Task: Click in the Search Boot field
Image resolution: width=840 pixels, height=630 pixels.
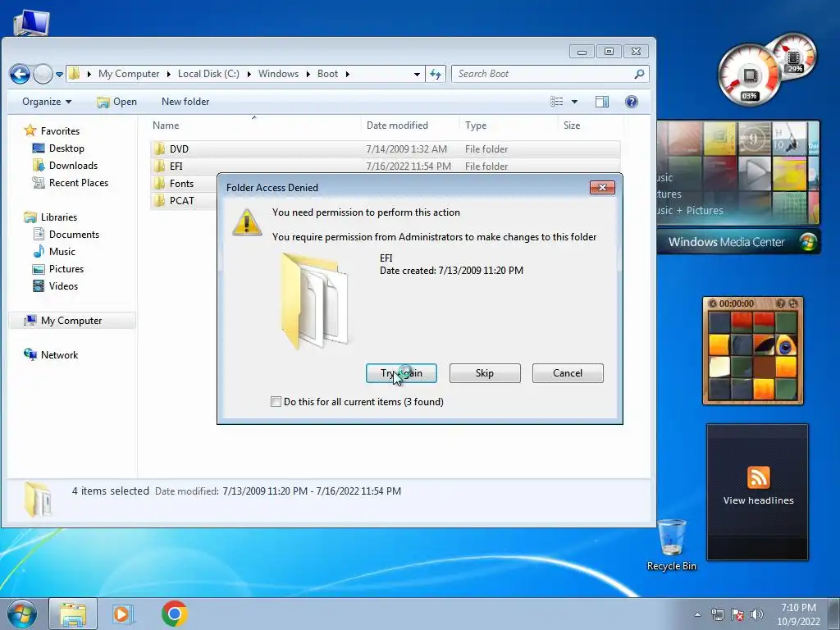Action: pyautogui.click(x=544, y=74)
